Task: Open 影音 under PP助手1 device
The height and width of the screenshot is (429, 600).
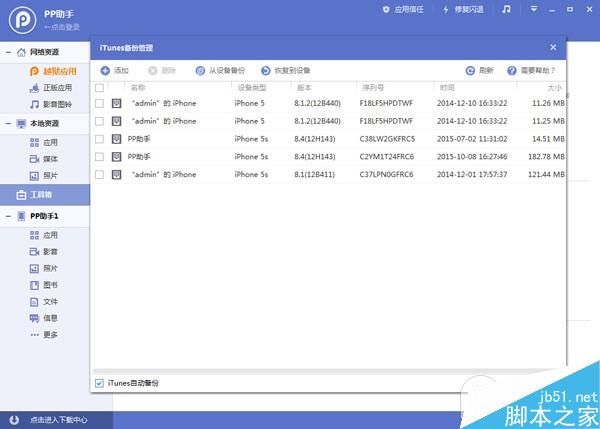Action: tap(44, 252)
